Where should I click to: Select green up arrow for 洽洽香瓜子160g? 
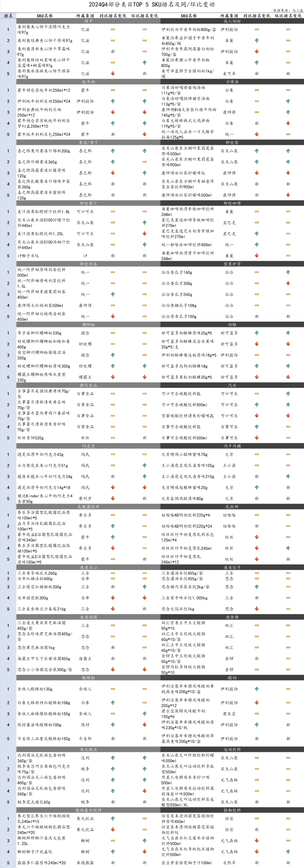click(288, 272)
